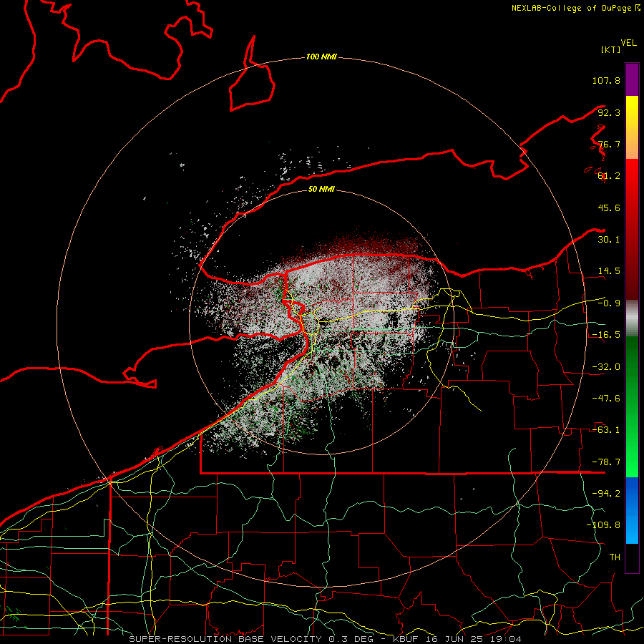644x644 pixels.
Task: Click the [KT] units label
Action: 610,49
